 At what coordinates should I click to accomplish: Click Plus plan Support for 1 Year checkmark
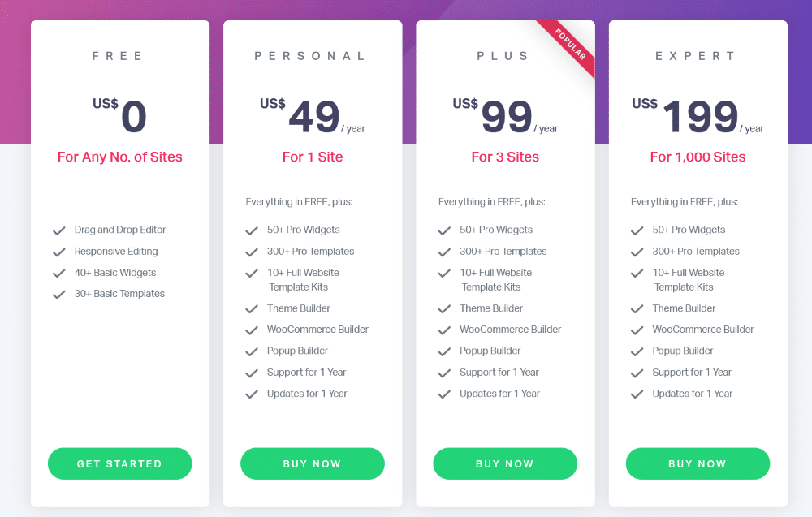click(444, 373)
